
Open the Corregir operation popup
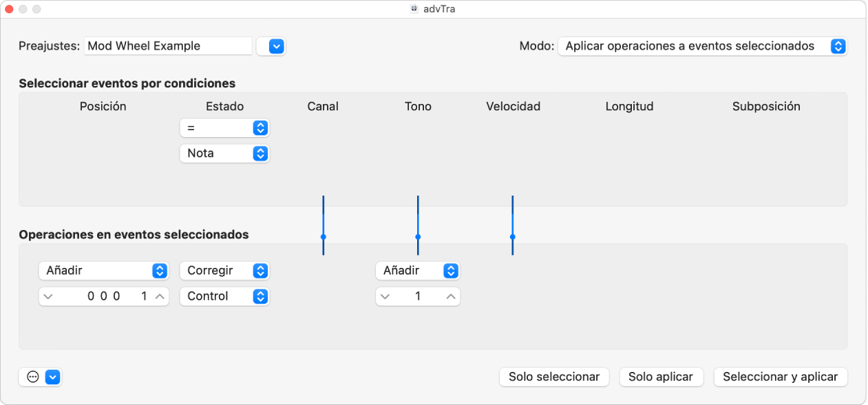pos(224,271)
